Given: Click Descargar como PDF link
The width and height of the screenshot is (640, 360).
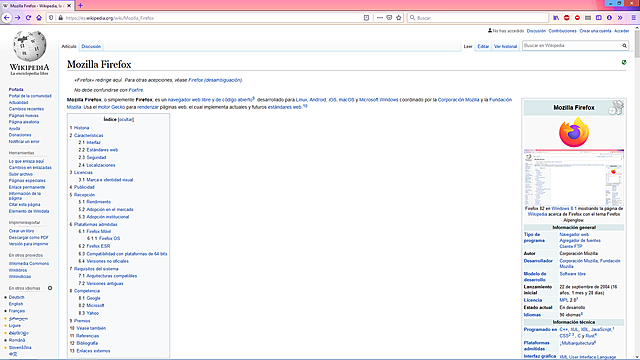Looking at the screenshot, I should pyautogui.click(x=29, y=238).
